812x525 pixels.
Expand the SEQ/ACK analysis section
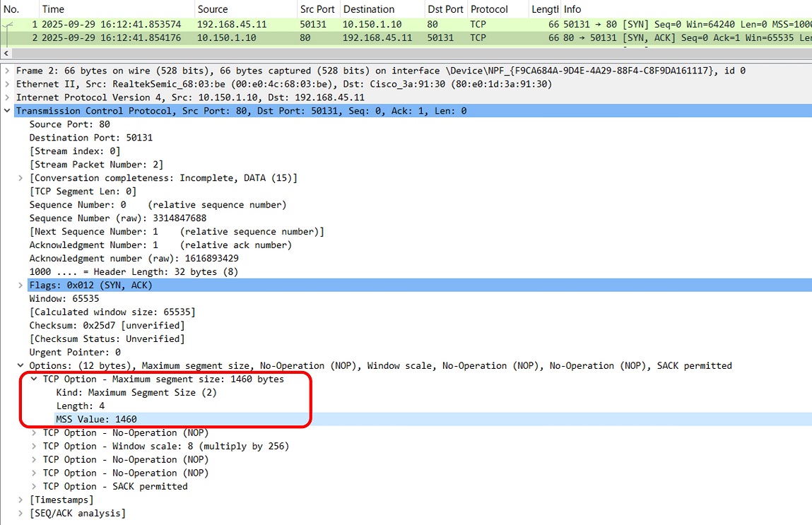(x=20, y=514)
